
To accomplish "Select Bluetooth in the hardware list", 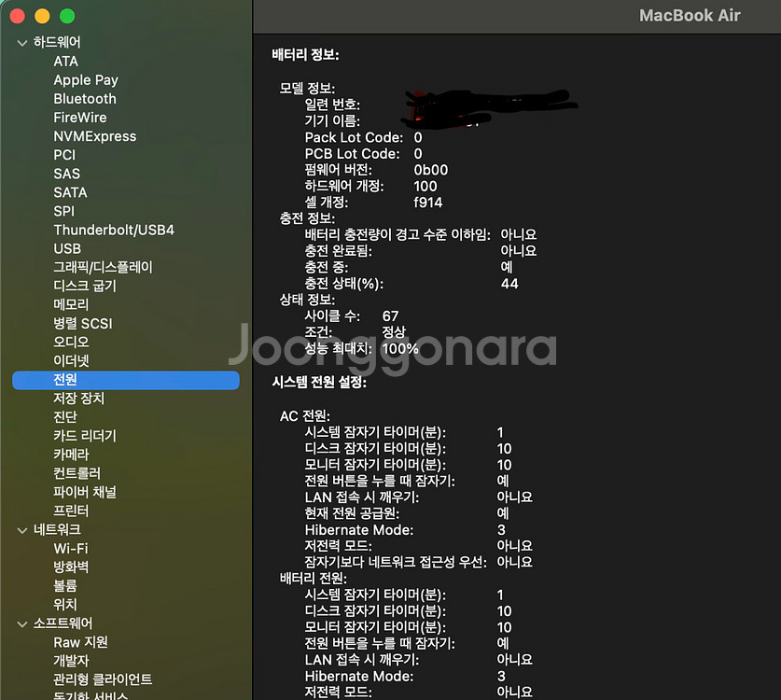I will (x=84, y=98).
